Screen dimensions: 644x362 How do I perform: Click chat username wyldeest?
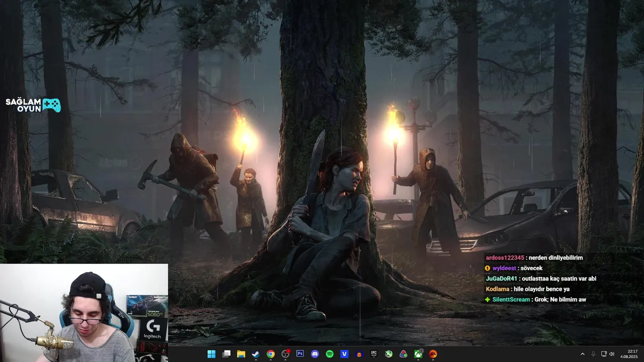pyautogui.click(x=504, y=268)
